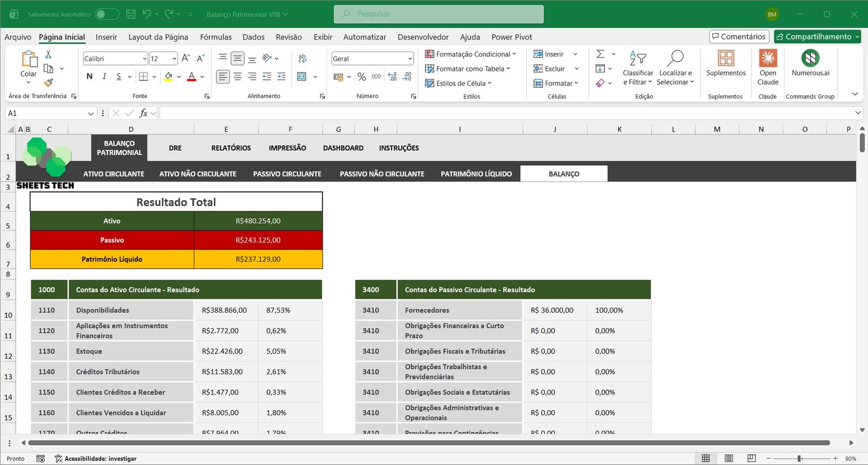Toggle italic formatting in Fonte group

click(104, 77)
